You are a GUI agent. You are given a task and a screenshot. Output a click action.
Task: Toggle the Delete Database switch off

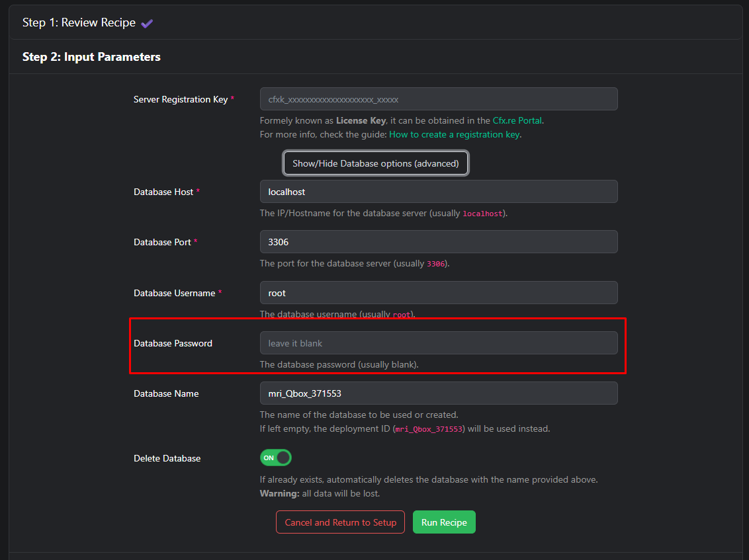click(276, 458)
